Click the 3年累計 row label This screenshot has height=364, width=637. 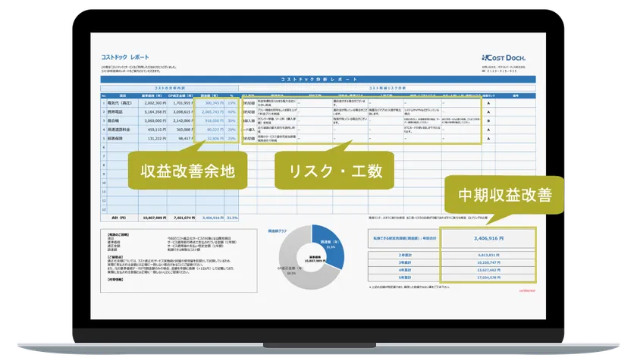coord(404,263)
